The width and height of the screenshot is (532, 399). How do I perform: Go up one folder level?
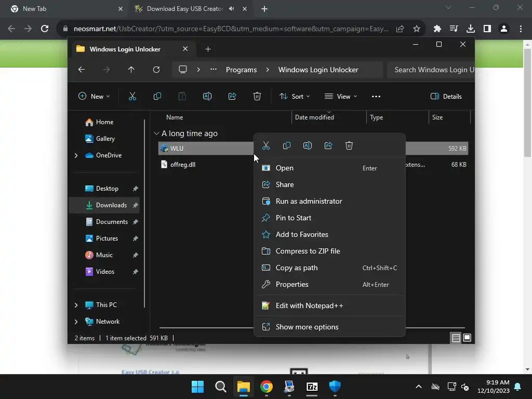(x=131, y=70)
